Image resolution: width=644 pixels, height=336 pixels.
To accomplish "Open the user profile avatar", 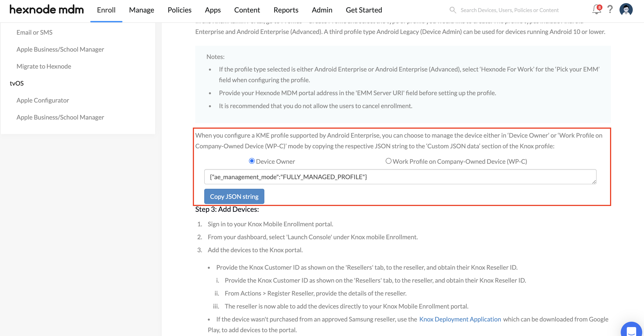I will pos(626,10).
